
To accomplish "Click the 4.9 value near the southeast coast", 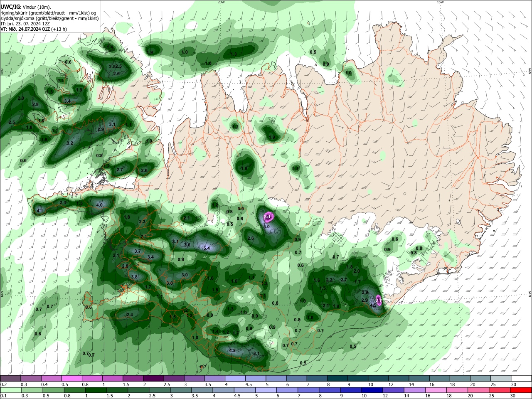I will pyautogui.click(x=373, y=305).
